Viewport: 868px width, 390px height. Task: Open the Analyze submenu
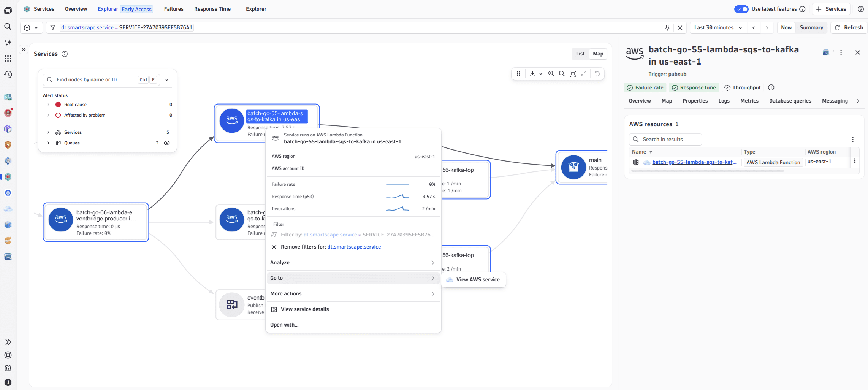[353, 263]
